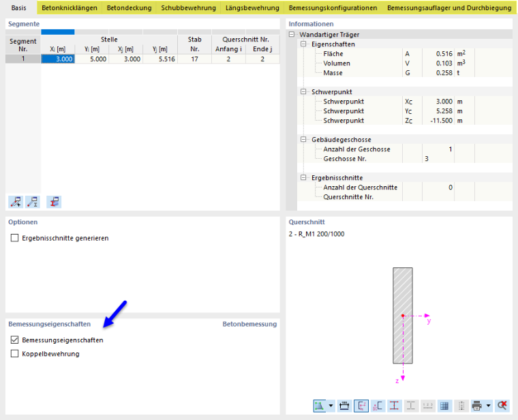Click the grayed list details icon
The width and height of the screenshot is (518, 420).
(x=461, y=406)
